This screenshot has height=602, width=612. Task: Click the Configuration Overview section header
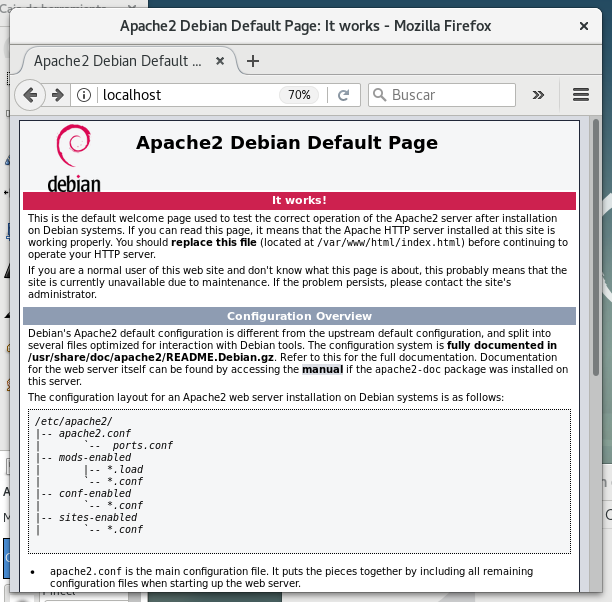point(299,316)
